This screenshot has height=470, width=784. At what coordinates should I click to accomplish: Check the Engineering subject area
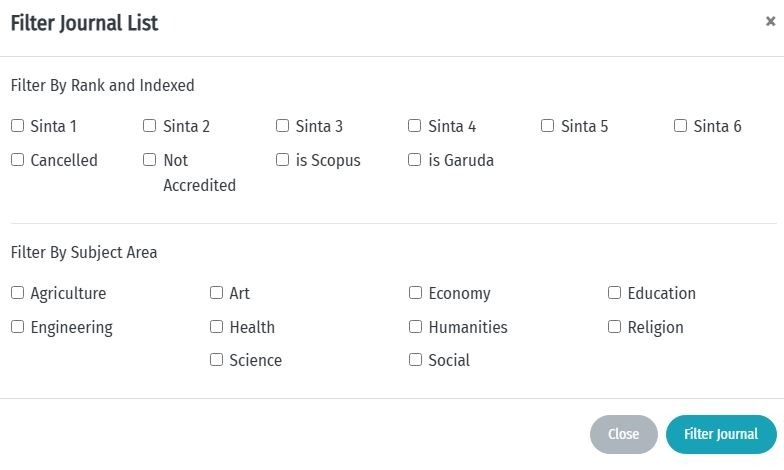coord(17,327)
